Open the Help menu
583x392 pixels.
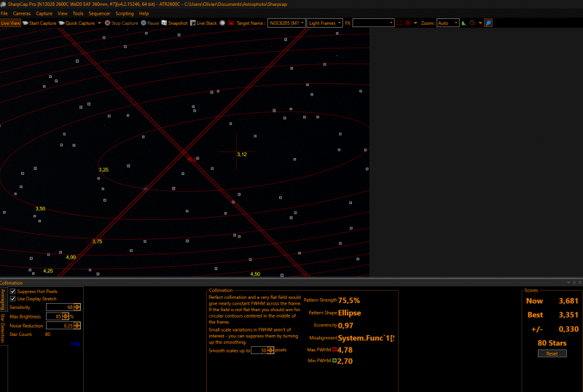click(144, 13)
